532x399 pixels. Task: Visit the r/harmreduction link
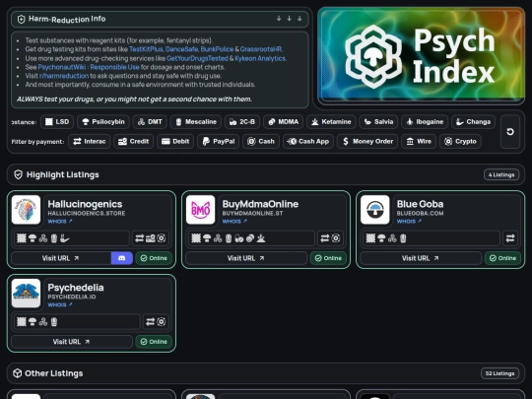pos(64,76)
